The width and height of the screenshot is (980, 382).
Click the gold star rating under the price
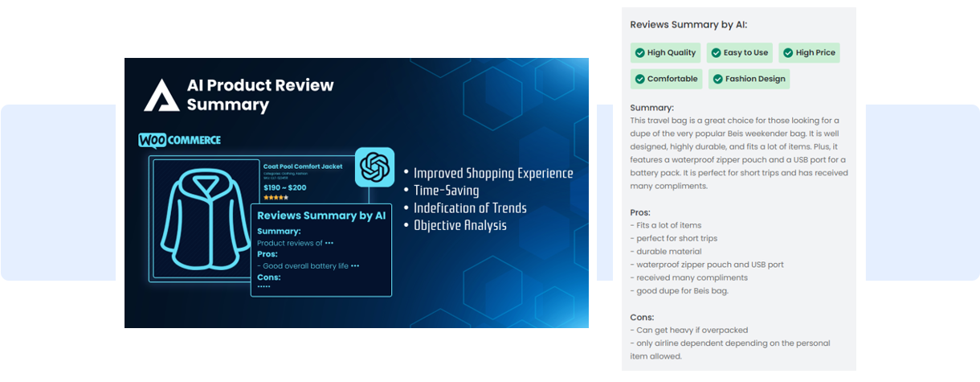[x=276, y=197]
